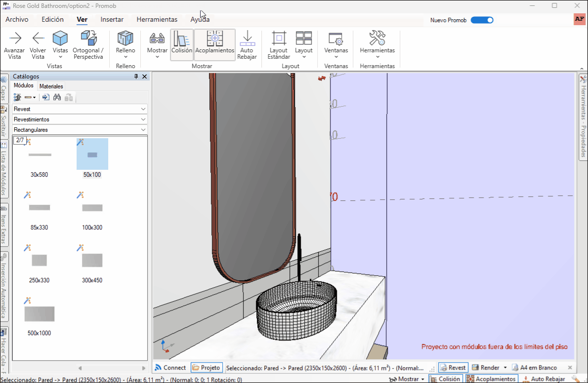This screenshot has height=383, width=588.
Task: Open the Projeto tab
Action: 206,368
